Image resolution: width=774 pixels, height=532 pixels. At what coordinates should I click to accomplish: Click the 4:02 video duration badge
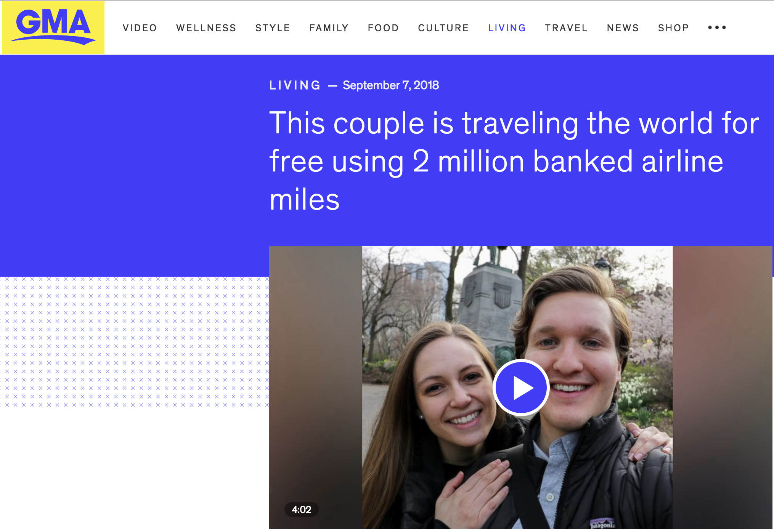point(301,509)
